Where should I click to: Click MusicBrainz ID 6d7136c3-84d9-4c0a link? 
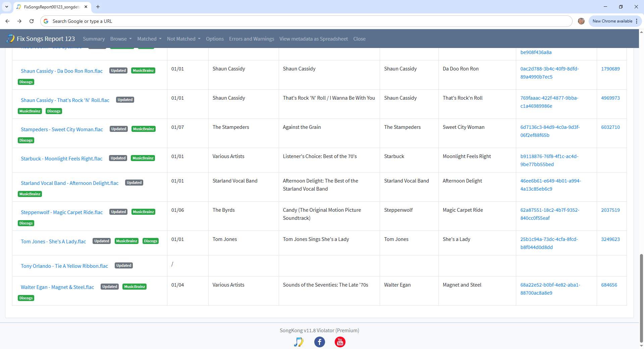[550, 131]
